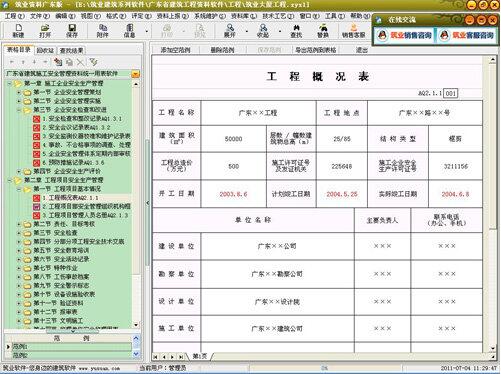This screenshot has width=501, height=374.
Task: Select the 范例1 row in examples list
Action: coord(71,347)
